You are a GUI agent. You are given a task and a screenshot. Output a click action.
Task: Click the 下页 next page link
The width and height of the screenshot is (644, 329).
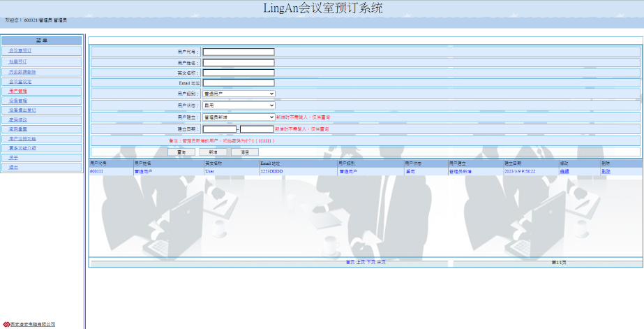tap(370, 262)
